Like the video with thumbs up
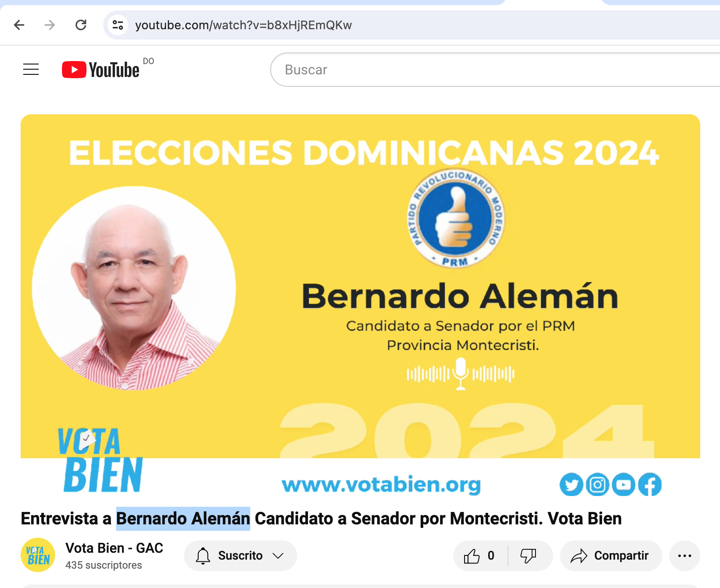Image resolution: width=720 pixels, height=588 pixels. click(x=480, y=556)
